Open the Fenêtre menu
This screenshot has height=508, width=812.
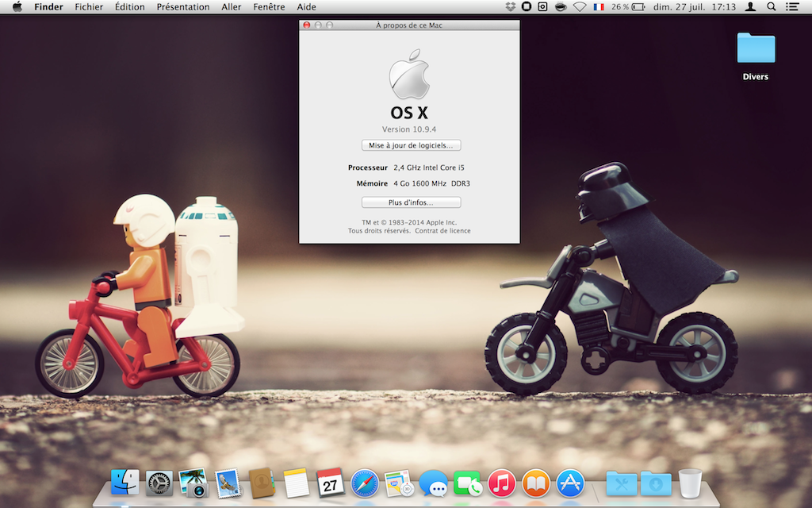[x=269, y=6]
